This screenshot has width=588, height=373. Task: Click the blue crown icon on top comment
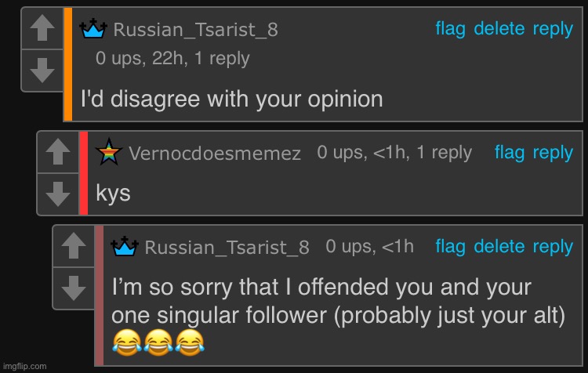pos(94,30)
